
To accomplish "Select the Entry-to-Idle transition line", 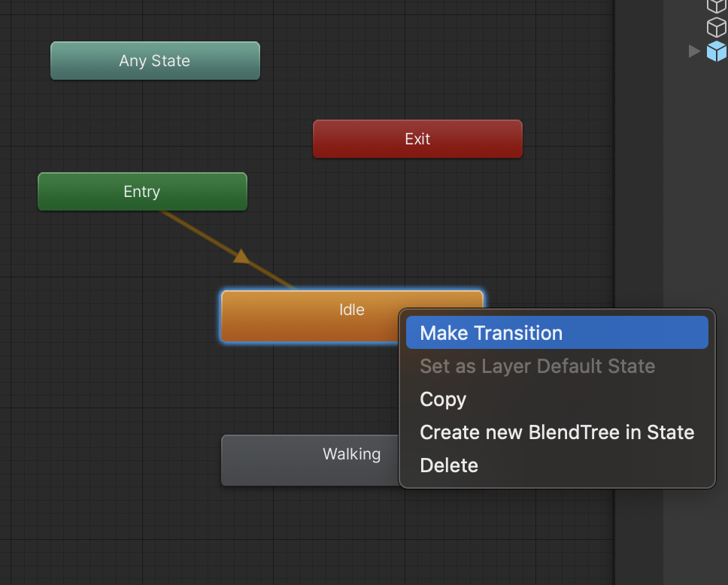I will [x=199, y=232].
